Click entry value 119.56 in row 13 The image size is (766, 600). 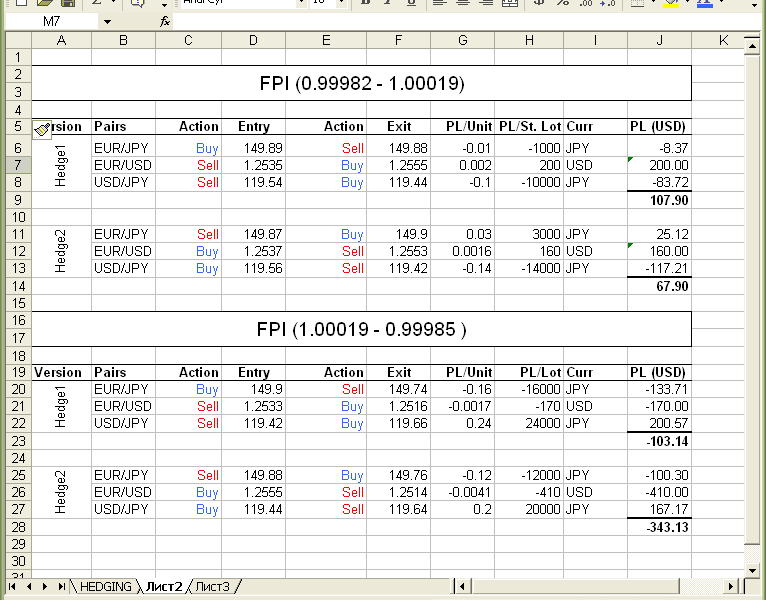pos(253,268)
